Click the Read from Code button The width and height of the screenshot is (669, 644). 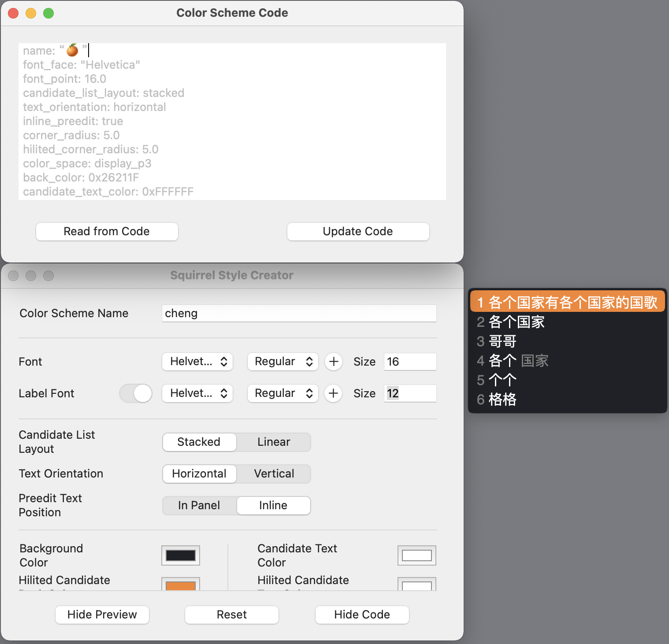tap(107, 232)
